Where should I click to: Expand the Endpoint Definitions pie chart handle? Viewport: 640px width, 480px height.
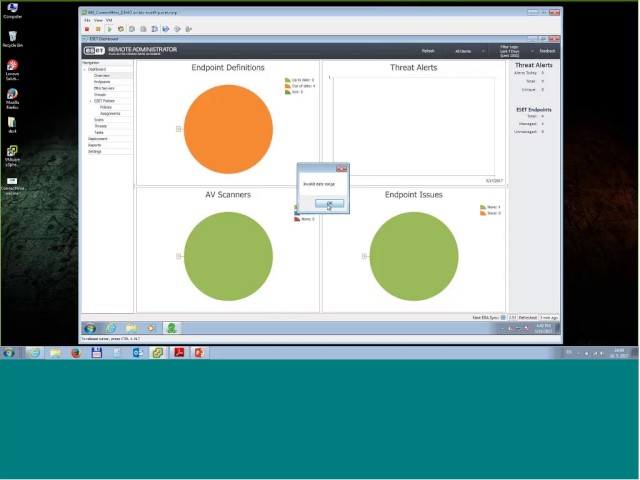pyautogui.click(x=178, y=129)
